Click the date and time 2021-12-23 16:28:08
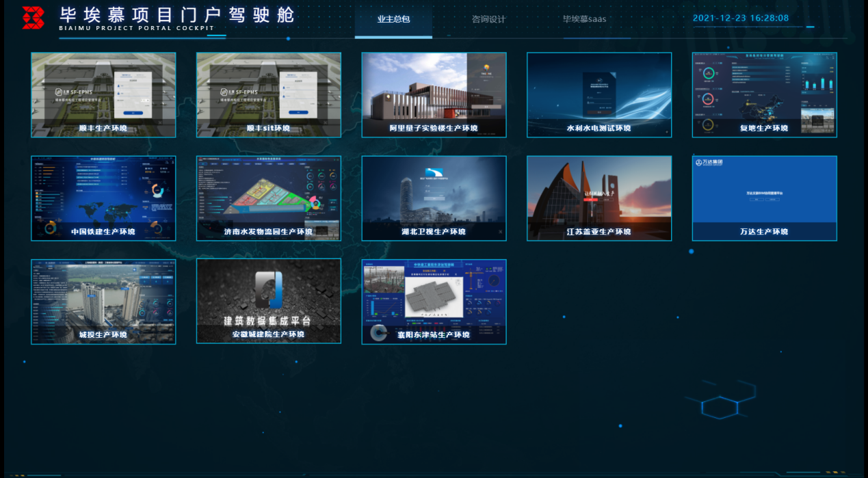 (741, 18)
